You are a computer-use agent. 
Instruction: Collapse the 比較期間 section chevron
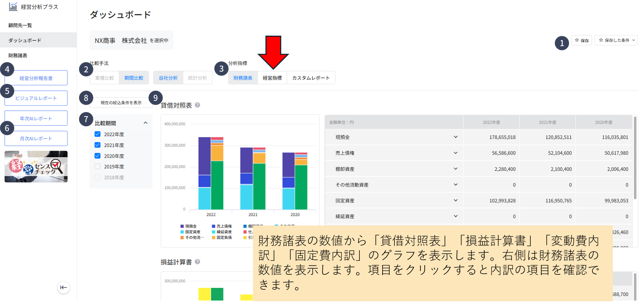(145, 123)
